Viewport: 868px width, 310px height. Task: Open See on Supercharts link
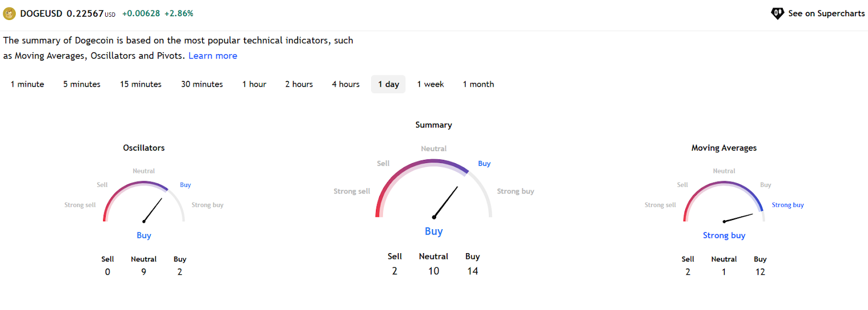818,14
